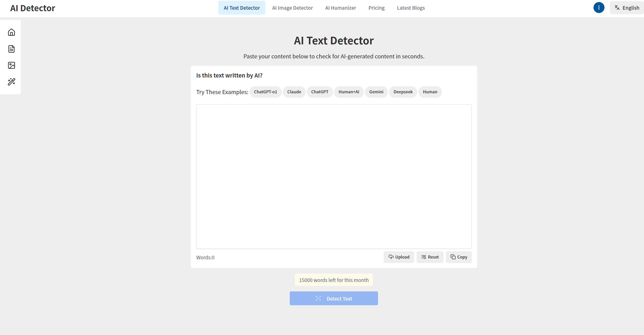Click inside the text input area
This screenshot has height=335, width=644.
(x=334, y=176)
